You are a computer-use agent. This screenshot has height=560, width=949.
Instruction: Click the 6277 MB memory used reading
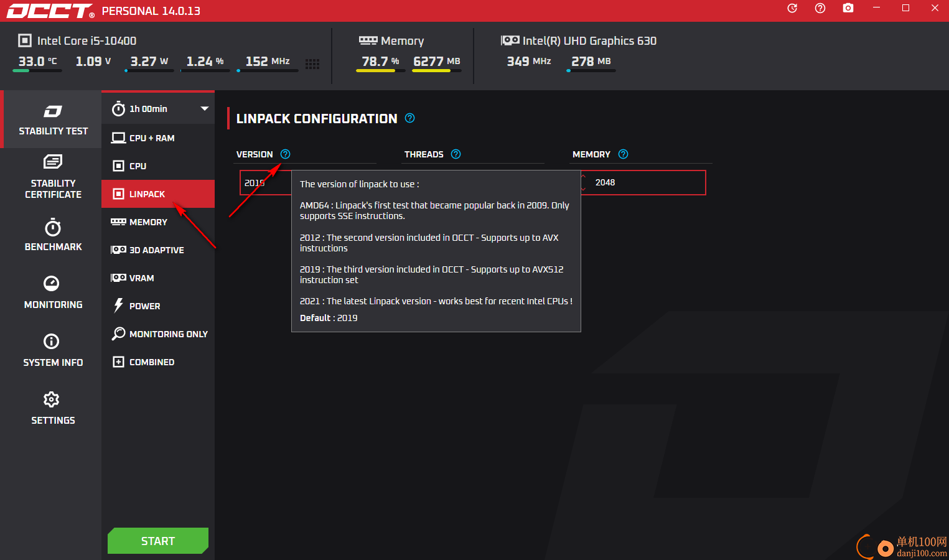pyautogui.click(x=437, y=62)
